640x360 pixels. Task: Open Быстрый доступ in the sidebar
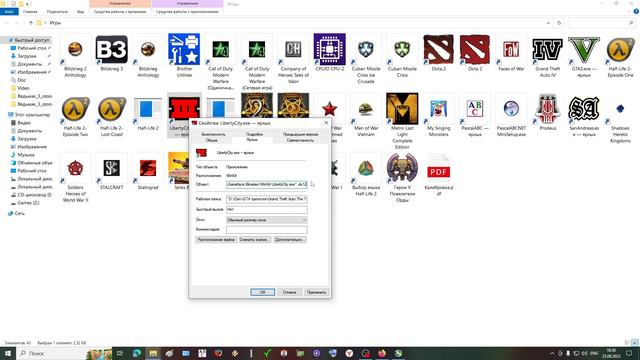pyautogui.click(x=32, y=40)
